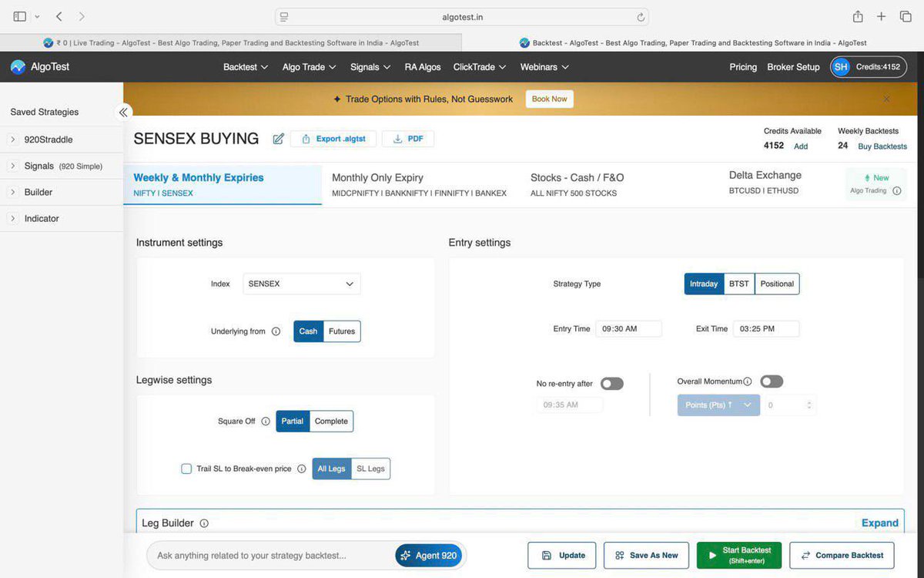924x578 pixels.
Task: Toggle No re-entry after switch
Action: [612, 384]
